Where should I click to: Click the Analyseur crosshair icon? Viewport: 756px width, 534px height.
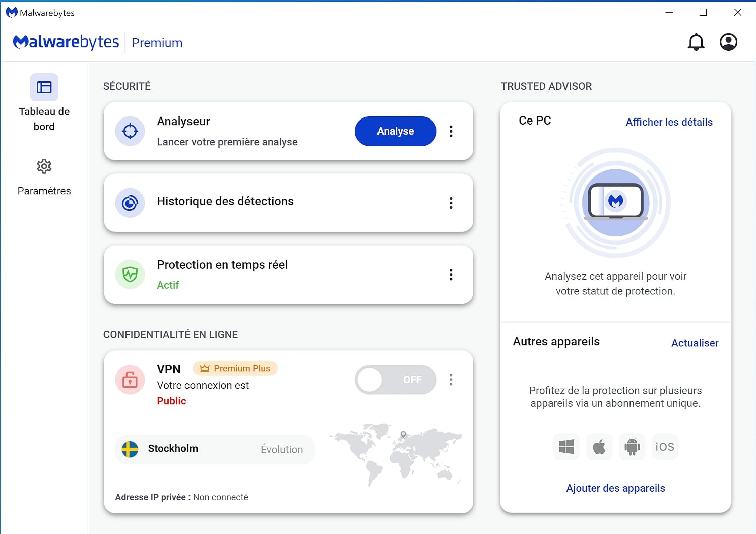click(x=130, y=131)
